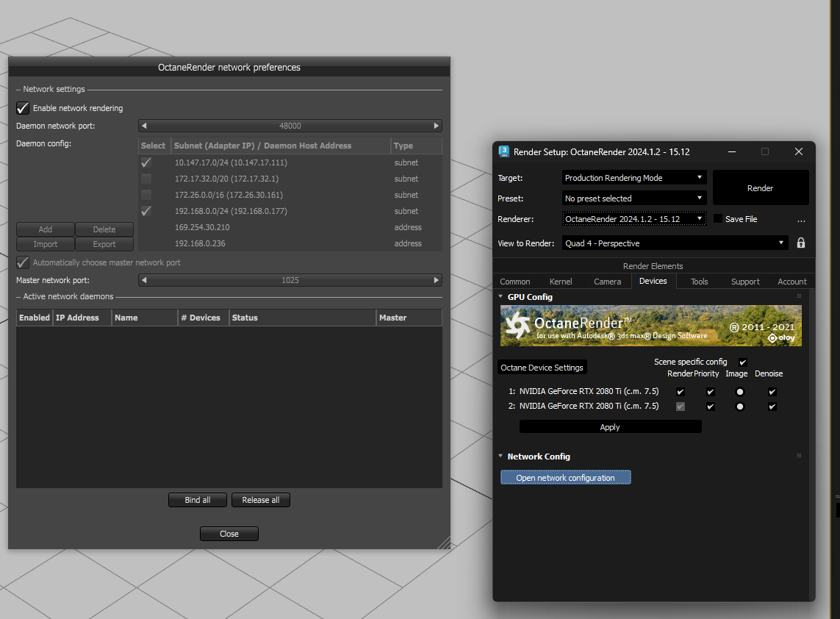
Task: Toggle Scene specific config checkbox
Action: [x=742, y=362]
